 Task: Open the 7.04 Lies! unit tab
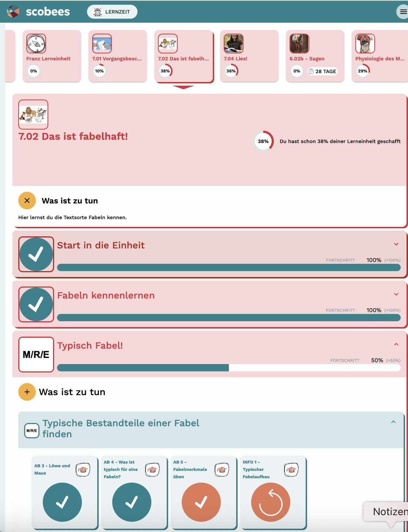pos(249,56)
